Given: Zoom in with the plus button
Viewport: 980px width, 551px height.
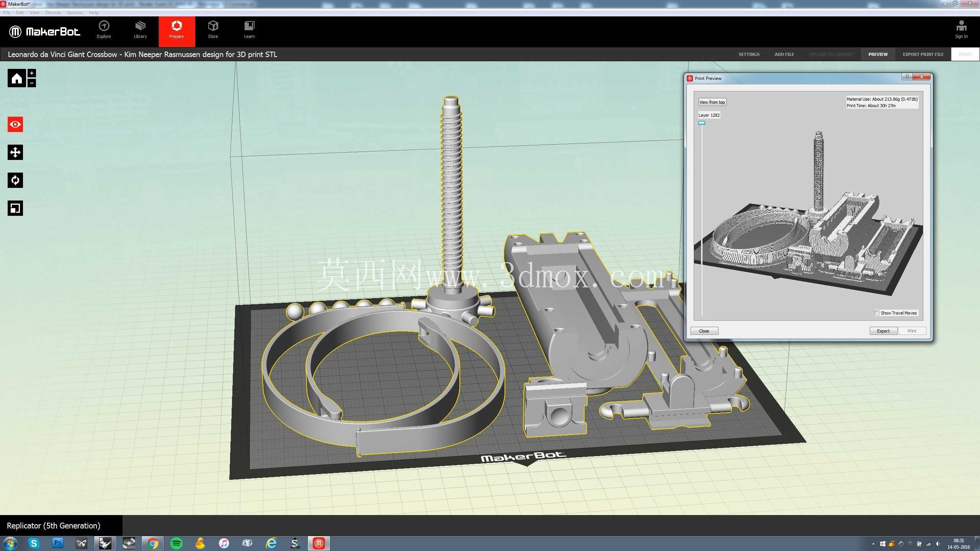Looking at the screenshot, I should pyautogui.click(x=32, y=73).
